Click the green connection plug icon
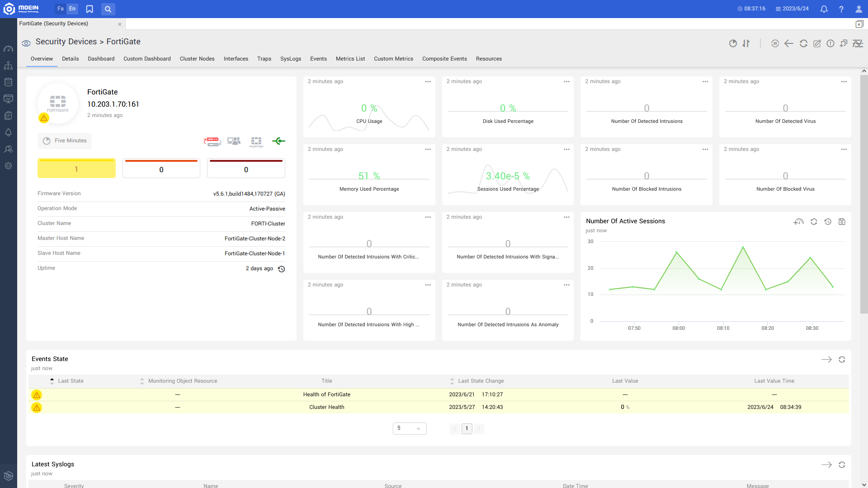The image size is (868, 488). tap(278, 141)
